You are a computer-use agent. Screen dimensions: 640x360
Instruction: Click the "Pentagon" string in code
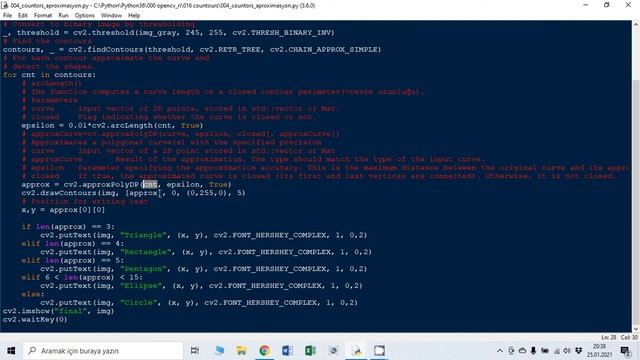click(144, 269)
